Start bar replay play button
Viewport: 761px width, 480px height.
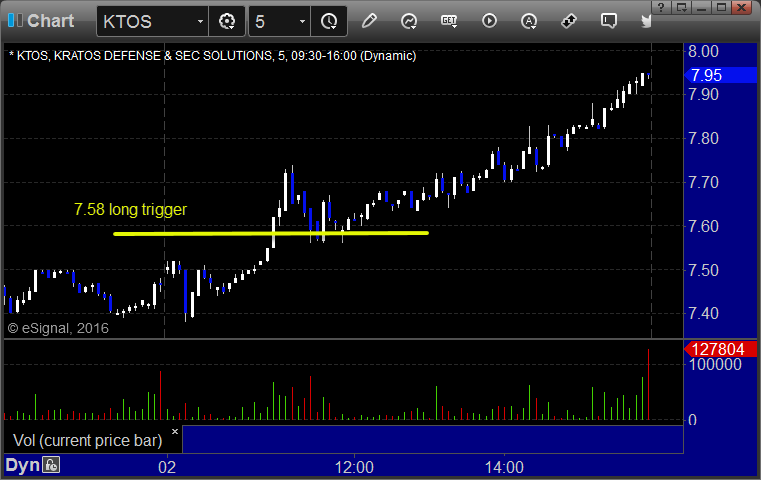(x=489, y=21)
